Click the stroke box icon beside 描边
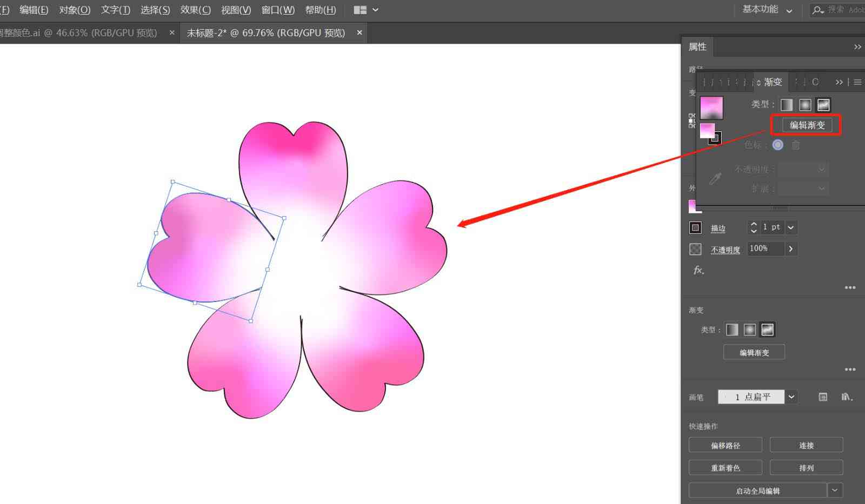This screenshot has width=865, height=504. pyautogui.click(x=696, y=227)
